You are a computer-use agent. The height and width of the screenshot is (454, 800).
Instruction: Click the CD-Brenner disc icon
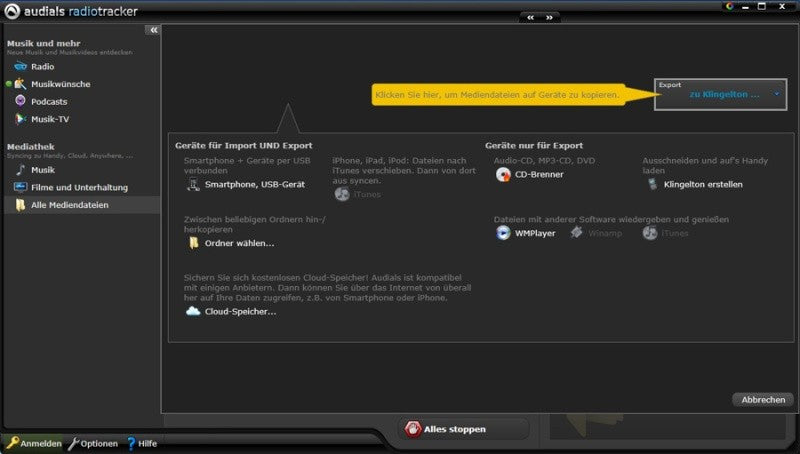pos(503,174)
